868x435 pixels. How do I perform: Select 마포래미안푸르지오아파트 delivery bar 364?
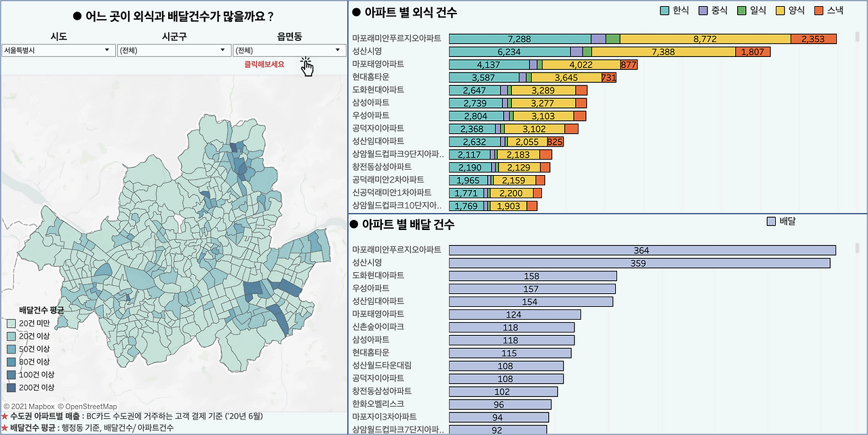click(x=643, y=250)
